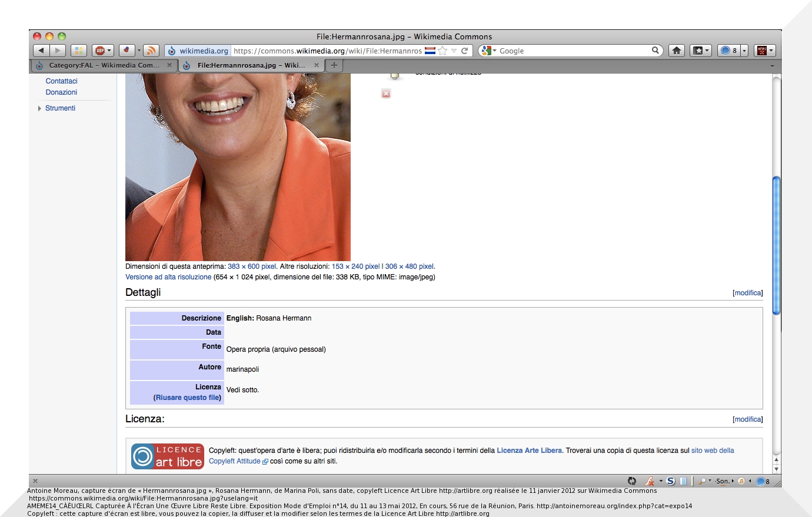Click Versione ad alta risoluzione link
Image resolution: width=812 pixels, height=517 pixels.
tap(168, 277)
